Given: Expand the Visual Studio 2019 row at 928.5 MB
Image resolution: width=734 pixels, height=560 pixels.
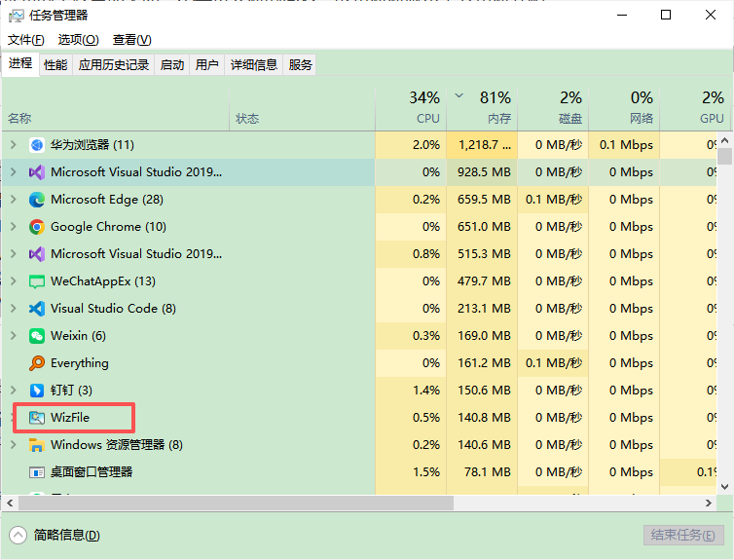Looking at the screenshot, I should pyautogui.click(x=14, y=172).
